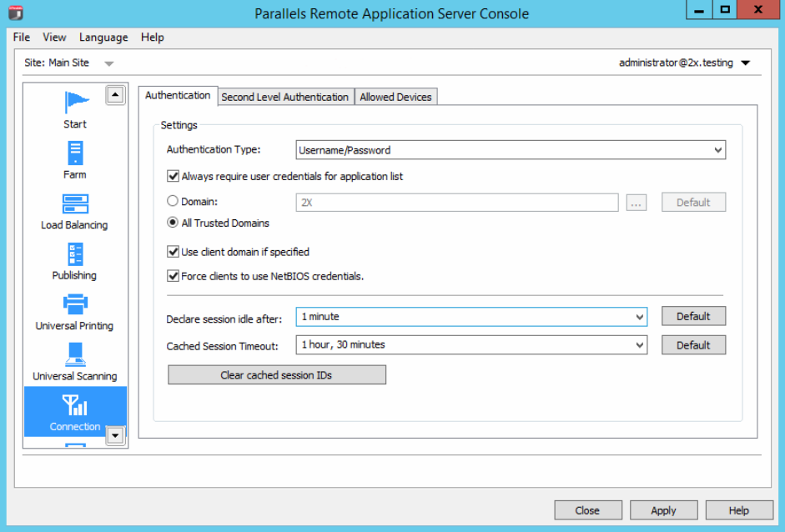Select the Domain radio button
This screenshot has height=532, width=785.
172,201
